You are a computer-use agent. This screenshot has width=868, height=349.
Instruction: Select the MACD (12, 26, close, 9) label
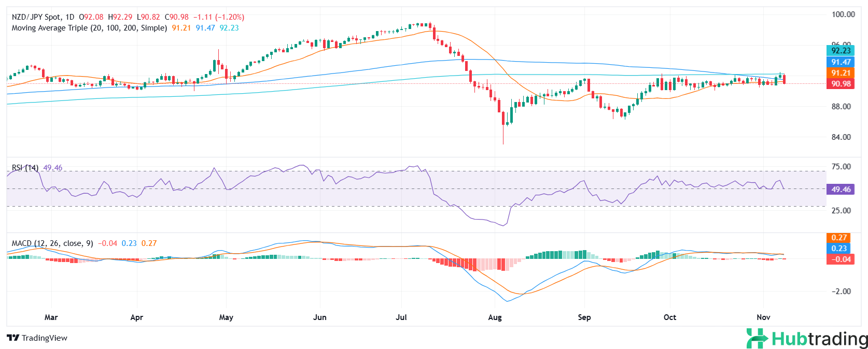point(52,243)
